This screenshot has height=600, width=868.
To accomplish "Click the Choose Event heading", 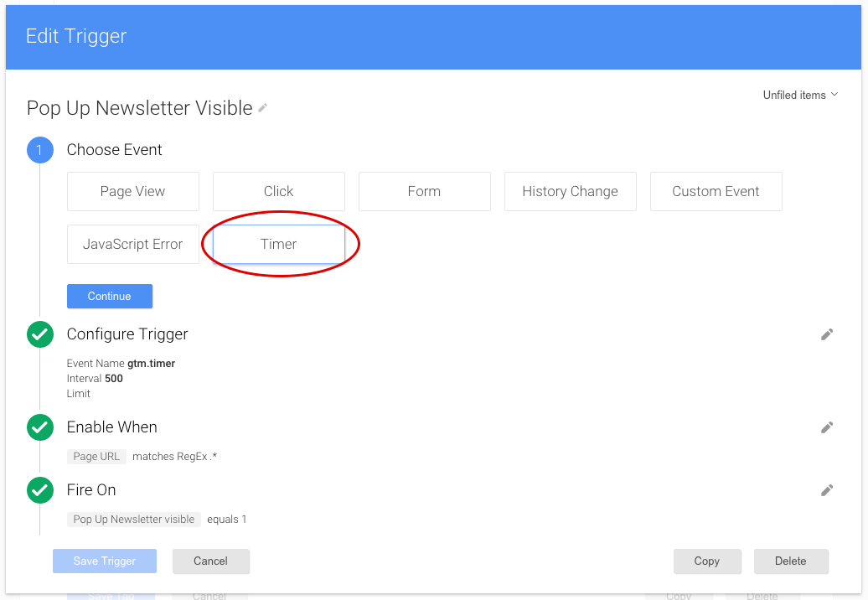I will click(115, 150).
